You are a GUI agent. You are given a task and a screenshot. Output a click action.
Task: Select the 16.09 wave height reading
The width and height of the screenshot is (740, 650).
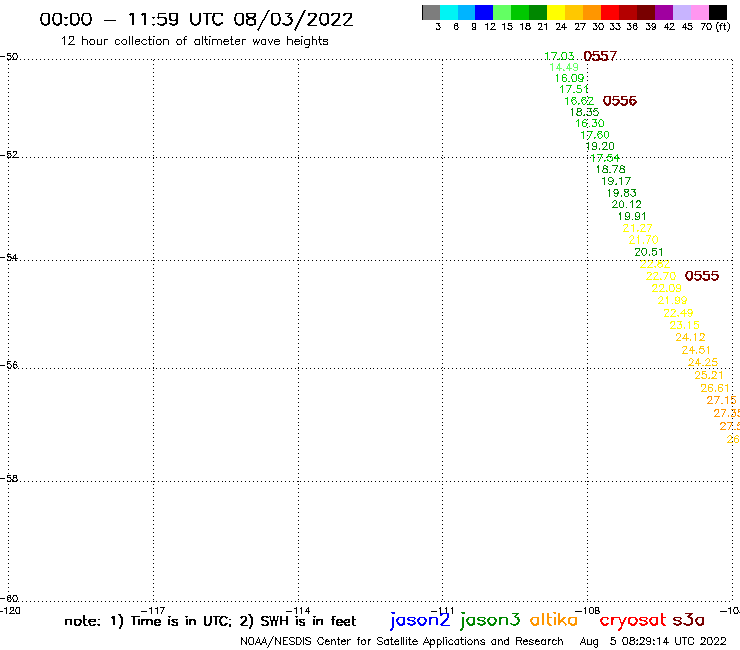click(569, 78)
